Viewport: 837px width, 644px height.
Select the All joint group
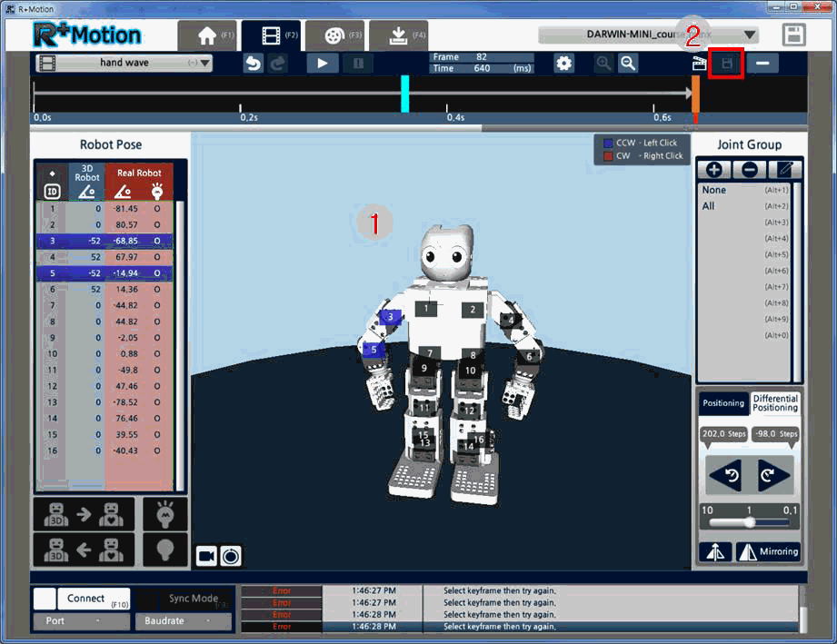pos(744,206)
